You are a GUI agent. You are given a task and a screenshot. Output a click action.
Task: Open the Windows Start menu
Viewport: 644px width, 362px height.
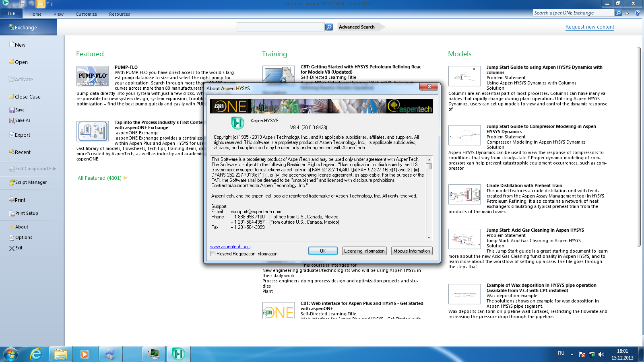(11, 354)
